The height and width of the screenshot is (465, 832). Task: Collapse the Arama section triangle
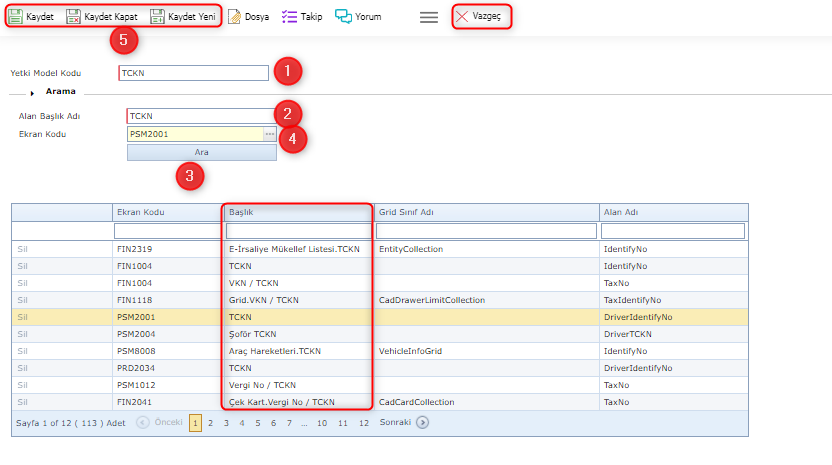coord(33,92)
